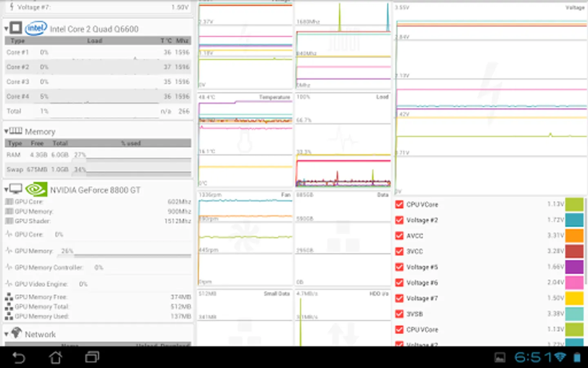Open recent apps from the navigation bar
The width and height of the screenshot is (588, 368).
pos(92,357)
